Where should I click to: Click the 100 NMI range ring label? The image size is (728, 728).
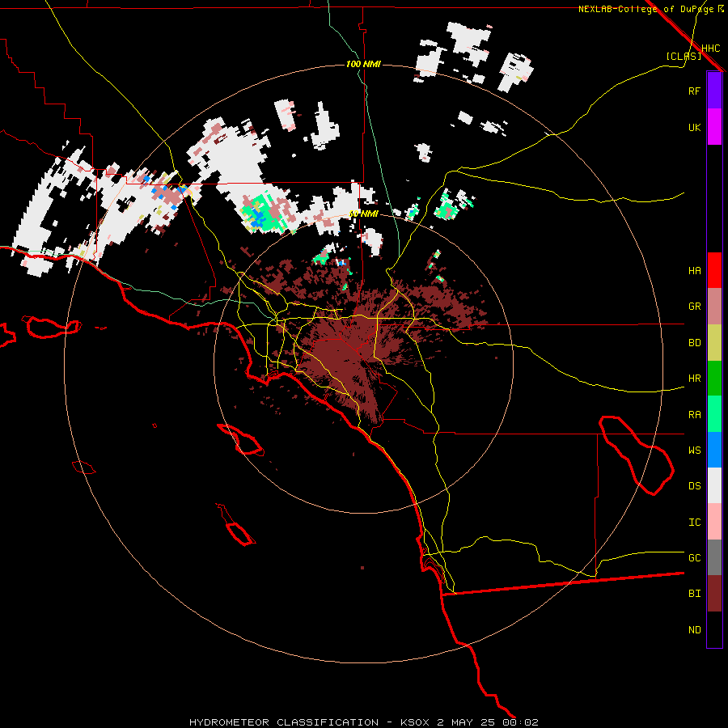[x=363, y=64]
